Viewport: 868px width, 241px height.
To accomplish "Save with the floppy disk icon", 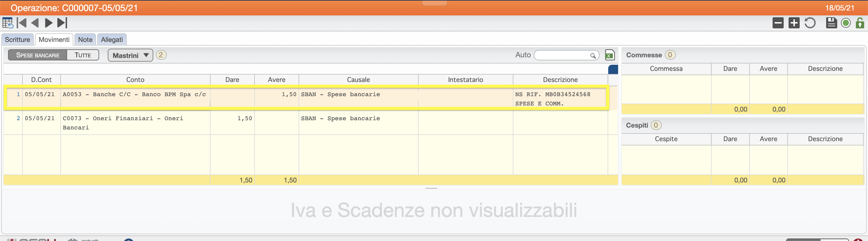I will point(832,23).
